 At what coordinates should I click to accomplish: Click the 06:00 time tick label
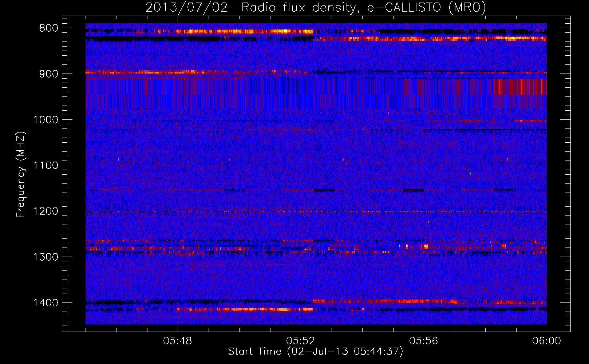tap(546, 341)
